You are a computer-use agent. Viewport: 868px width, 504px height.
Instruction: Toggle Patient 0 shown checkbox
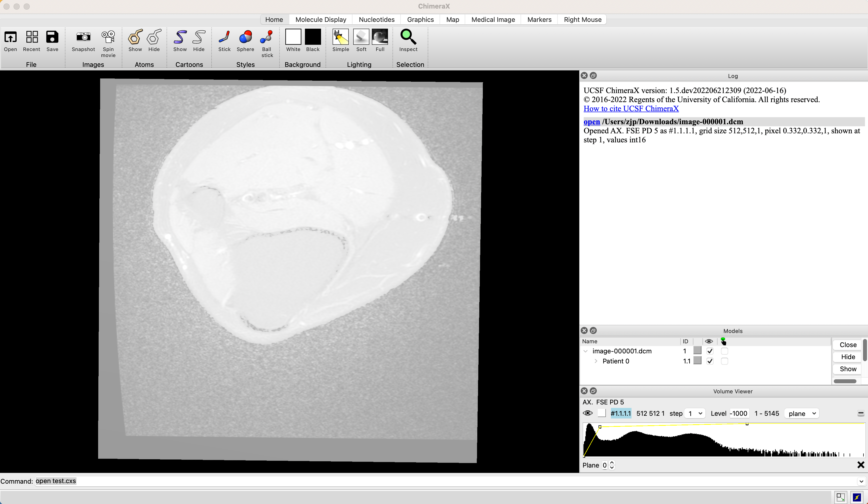click(709, 361)
